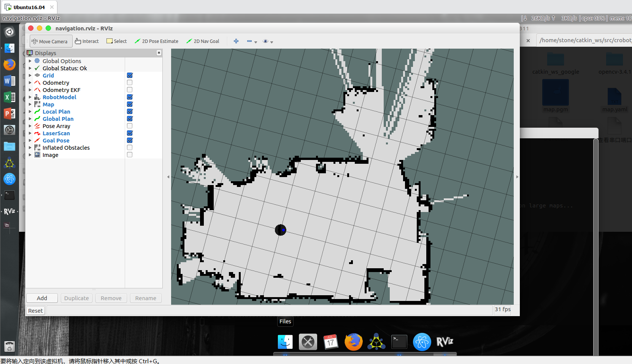Choose the 2D Pose Estimate tool
The height and width of the screenshot is (364, 632).
(156, 41)
